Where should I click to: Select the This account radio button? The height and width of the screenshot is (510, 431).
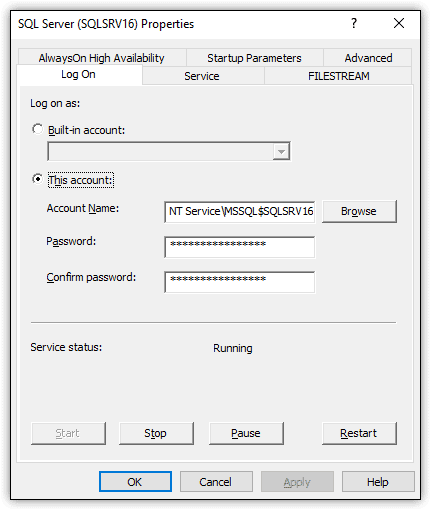click(x=38, y=179)
